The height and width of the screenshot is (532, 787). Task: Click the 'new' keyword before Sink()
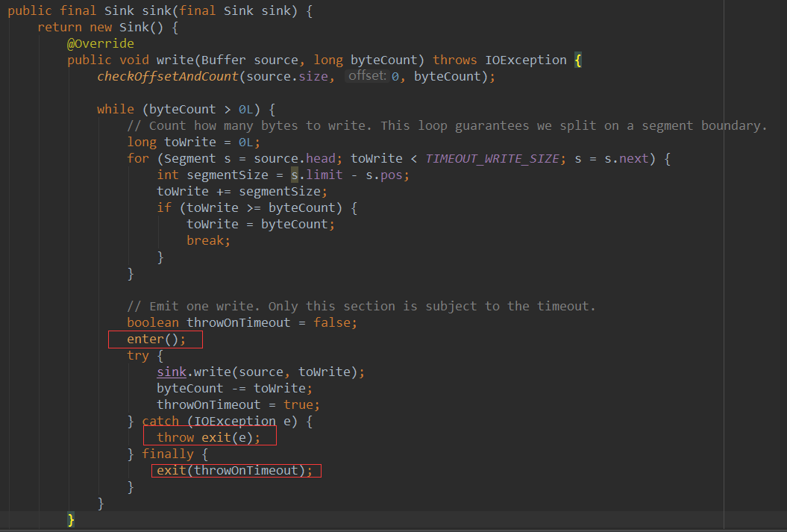point(101,27)
